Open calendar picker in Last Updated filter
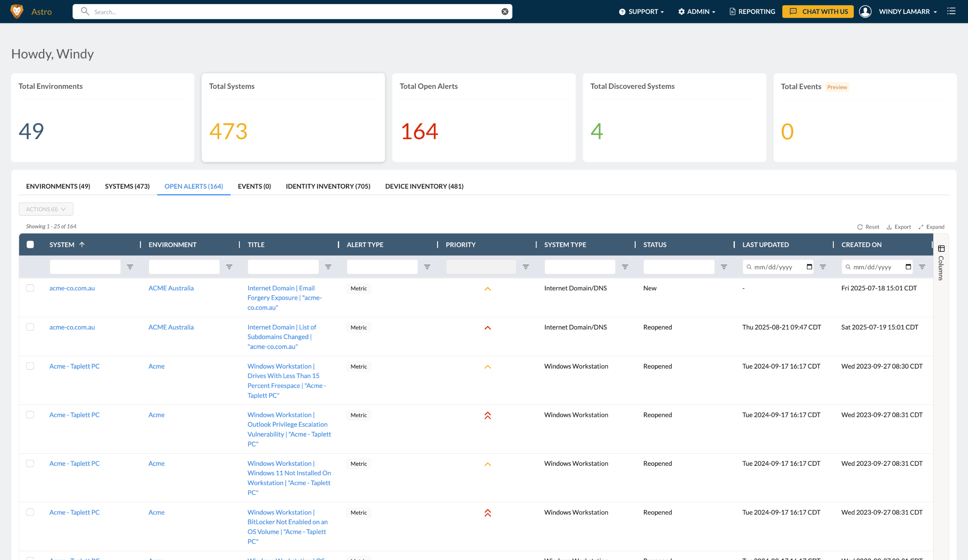Screen dimensions: 968x560 809,267
